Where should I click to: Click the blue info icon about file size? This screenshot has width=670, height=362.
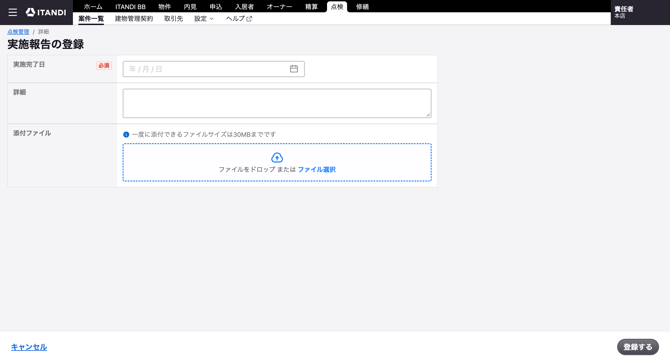click(126, 135)
